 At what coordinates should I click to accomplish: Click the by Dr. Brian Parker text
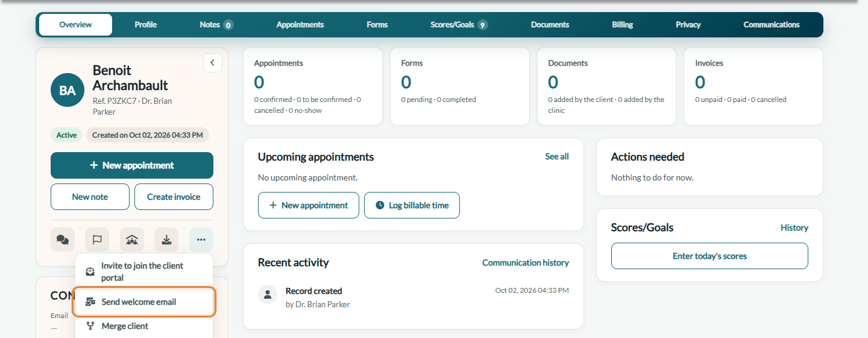[318, 304]
